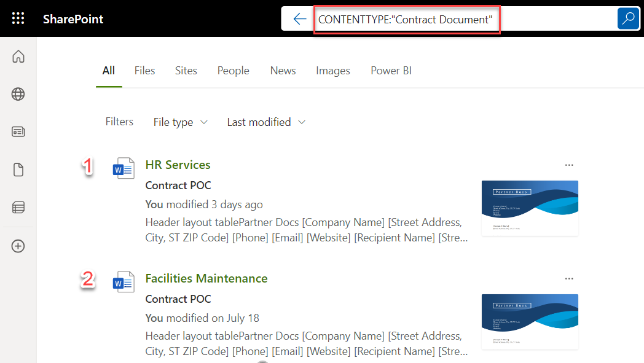The width and height of the screenshot is (644, 363).
Task: Open the Facilities Maintenance document link
Action: point(206,278)
